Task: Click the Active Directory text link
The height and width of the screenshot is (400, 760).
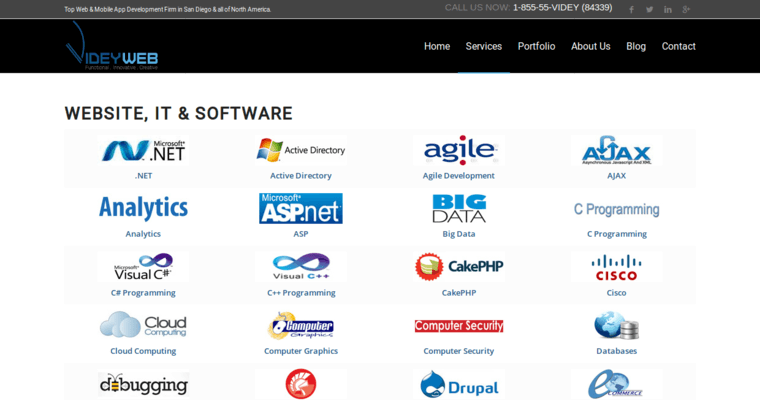Action: coord(301,176)
